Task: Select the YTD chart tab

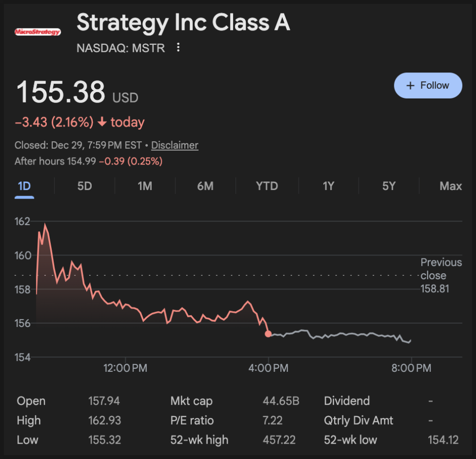Action: pos(267,186)
